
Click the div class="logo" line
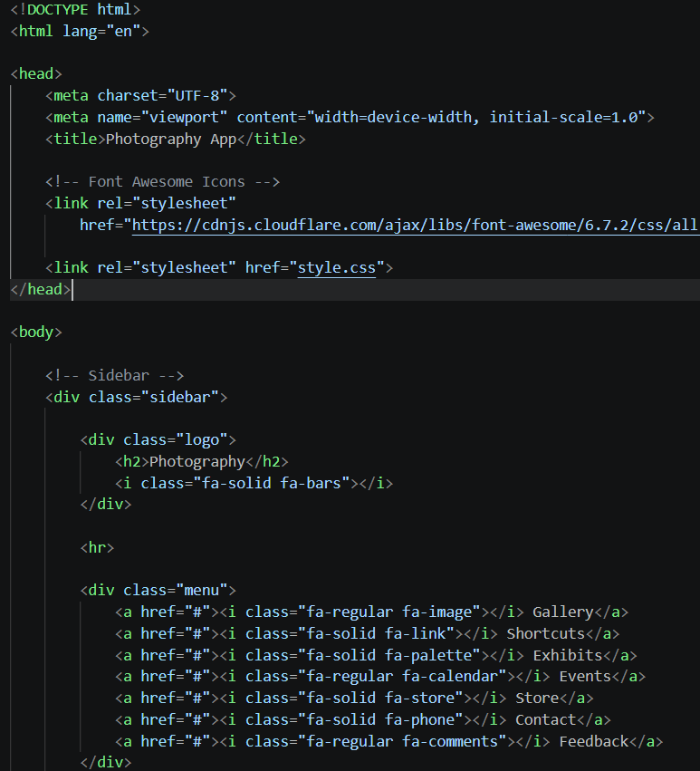pyautogui.click(x=158, y=439)
